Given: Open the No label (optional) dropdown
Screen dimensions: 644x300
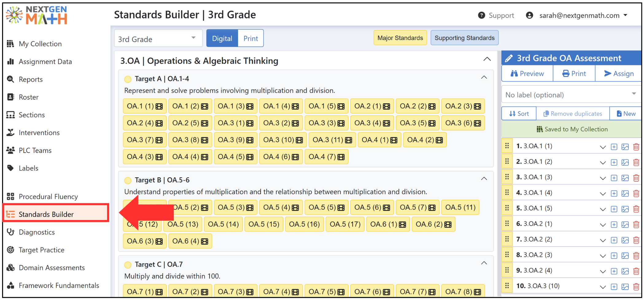Looking at the screenshot, I should (x=571, y=95).
